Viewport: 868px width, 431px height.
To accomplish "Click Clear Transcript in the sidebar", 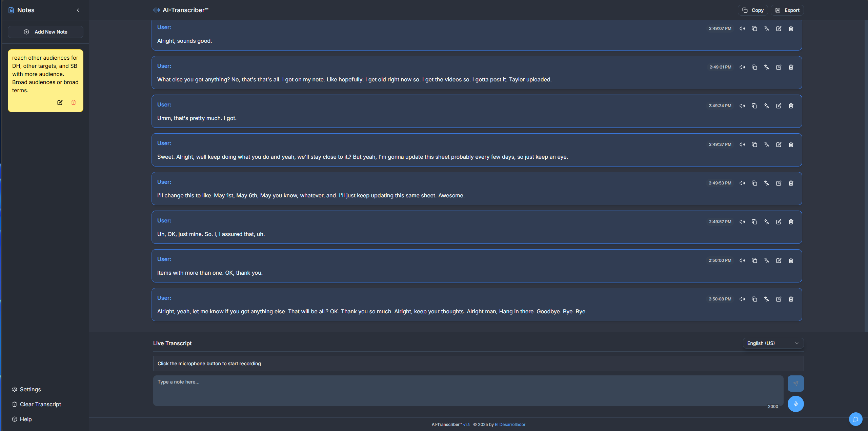I will point(40,404).
